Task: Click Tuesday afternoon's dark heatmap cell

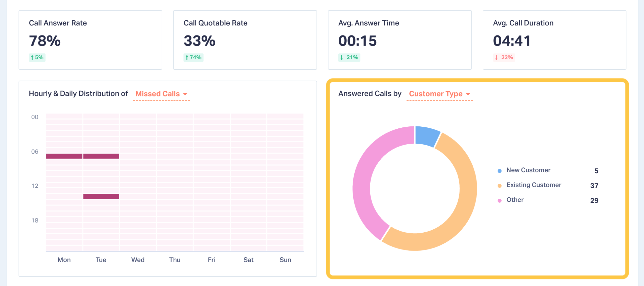Action: 101,196
